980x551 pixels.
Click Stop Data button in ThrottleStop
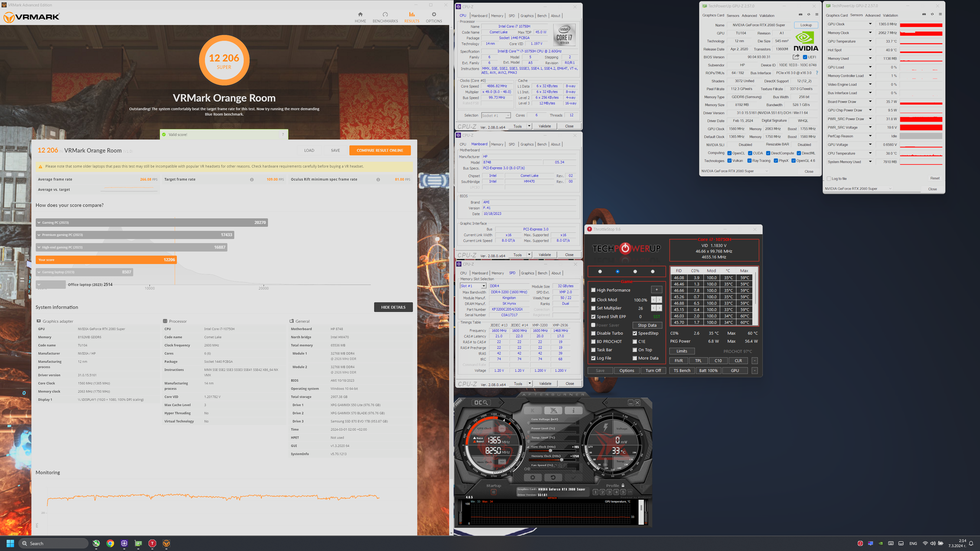click(647, 325)
